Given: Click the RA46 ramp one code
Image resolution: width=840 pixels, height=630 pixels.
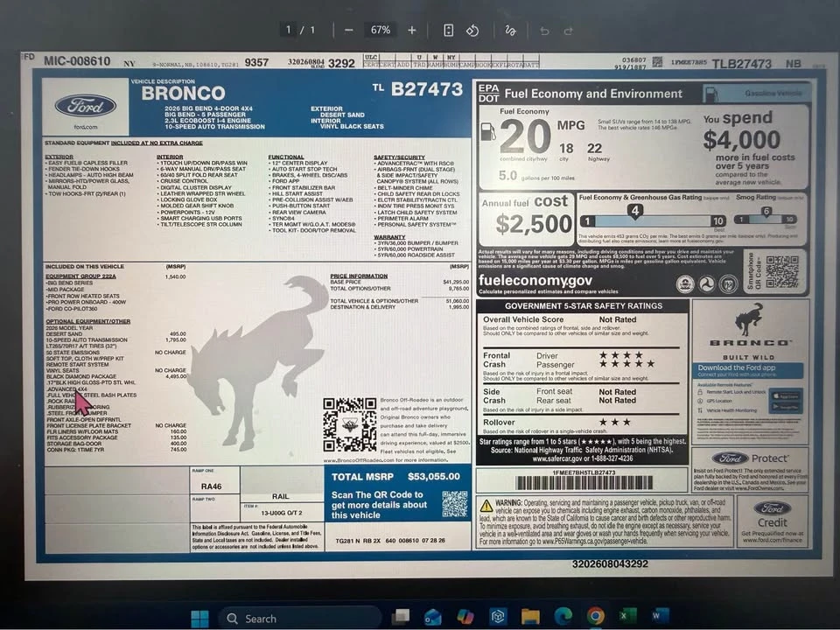Looking at the screenshot, I should tap(211, 486).
